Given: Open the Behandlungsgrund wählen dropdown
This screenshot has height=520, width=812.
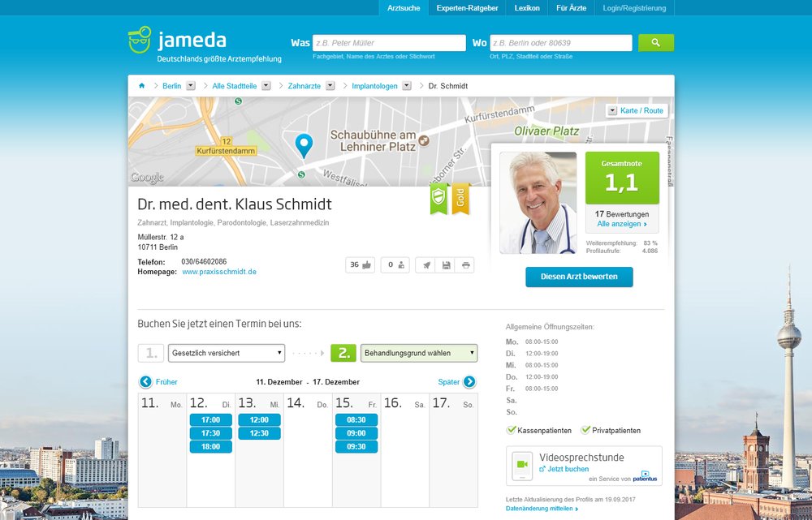Looking at the screenshot, I should tap(418, 352).
